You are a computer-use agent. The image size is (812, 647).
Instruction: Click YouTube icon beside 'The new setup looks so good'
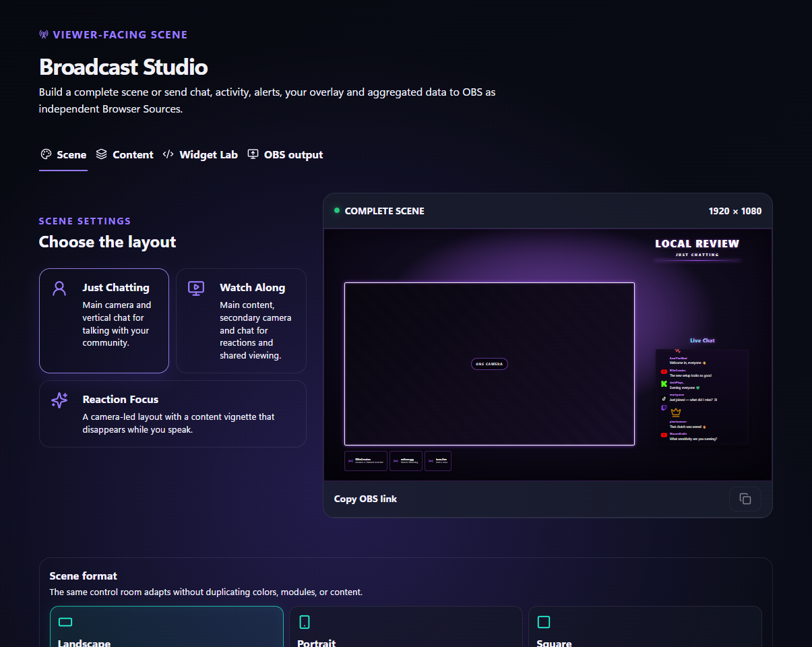pos(664,372)
